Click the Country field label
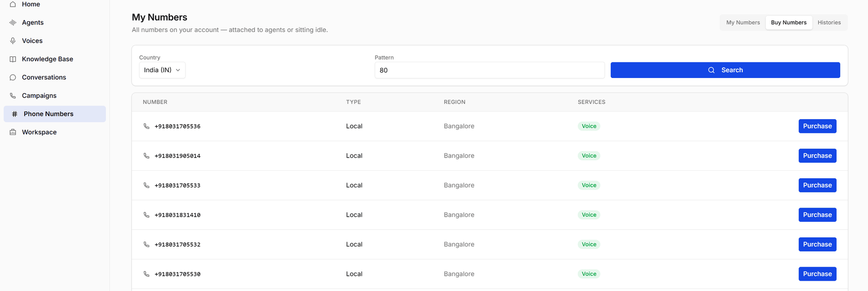 pyautogui.click(x=150, y=57)
